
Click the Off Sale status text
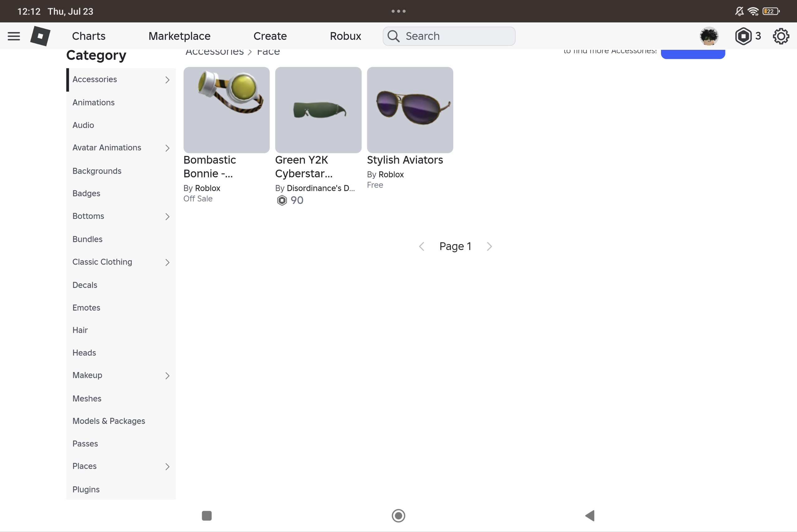pos(198,199)
